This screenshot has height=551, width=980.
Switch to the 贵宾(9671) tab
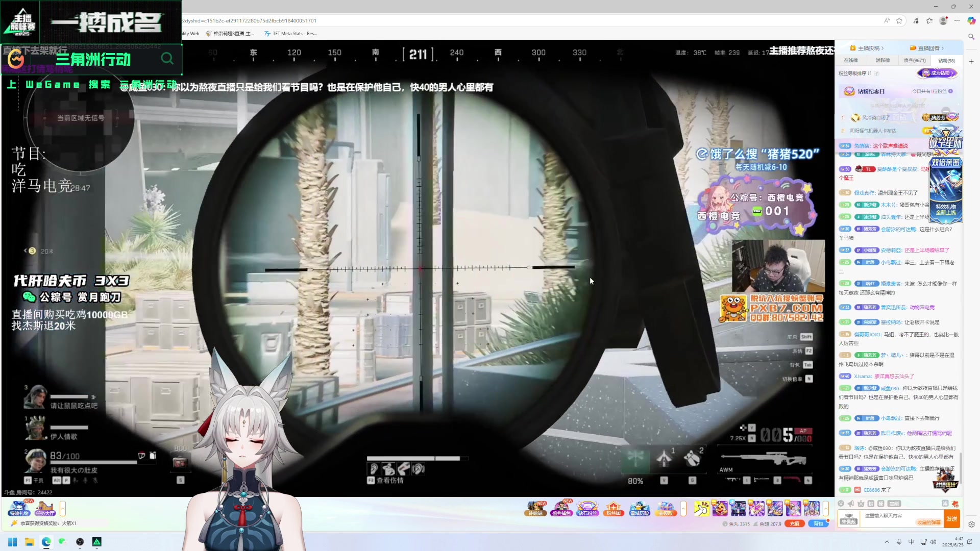(x=915, y=60)
